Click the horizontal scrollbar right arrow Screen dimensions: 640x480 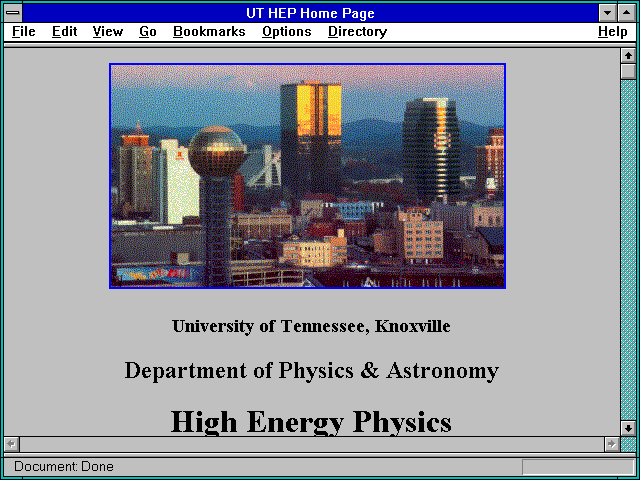pos(611,444)
